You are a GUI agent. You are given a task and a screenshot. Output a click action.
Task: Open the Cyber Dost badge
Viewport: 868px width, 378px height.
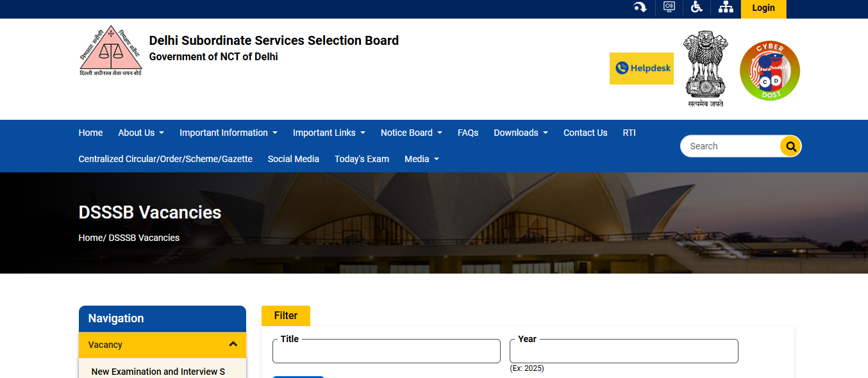(x=769, y=70)
